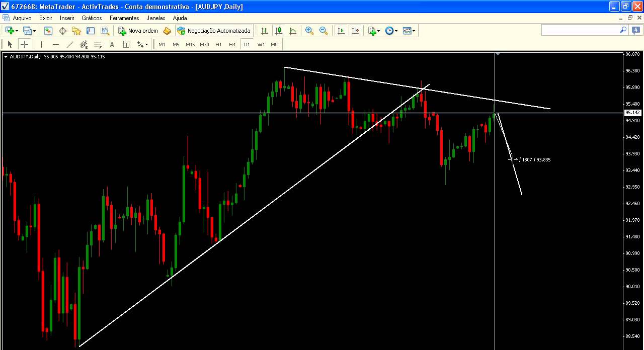Screen dimensions: 644x350
Task: Restore the inner chart window
Action: [630, 18]
